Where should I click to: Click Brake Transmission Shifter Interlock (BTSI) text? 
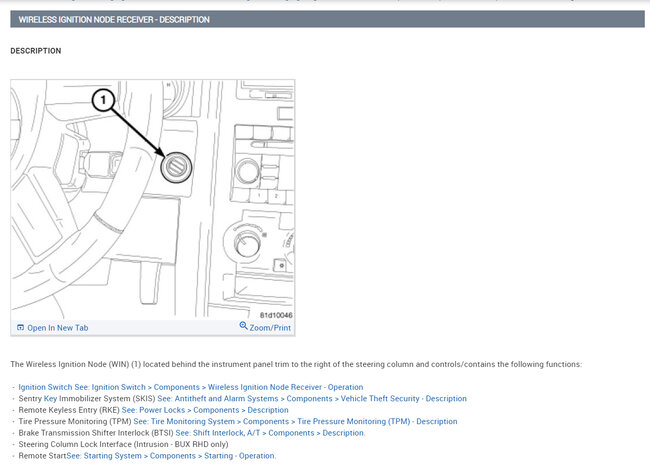[96, 433]
